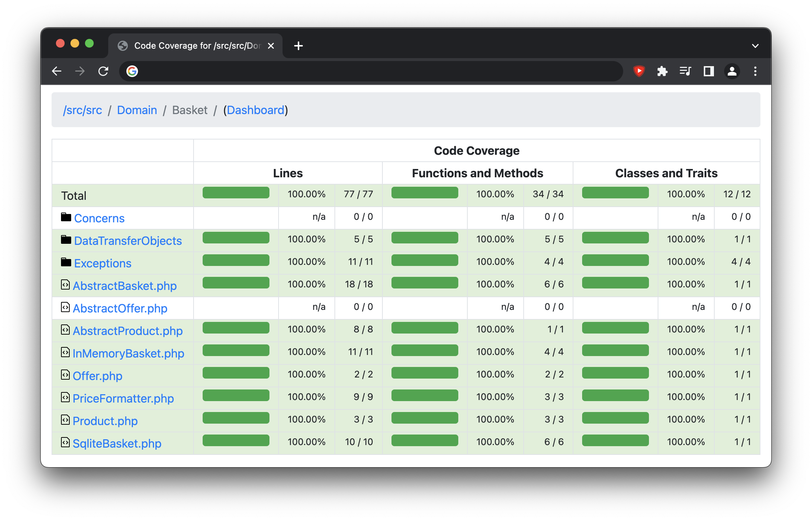Click the macOS yellow minimize window button
Screen dimensions: 812x521
click(x=75, y=44)
